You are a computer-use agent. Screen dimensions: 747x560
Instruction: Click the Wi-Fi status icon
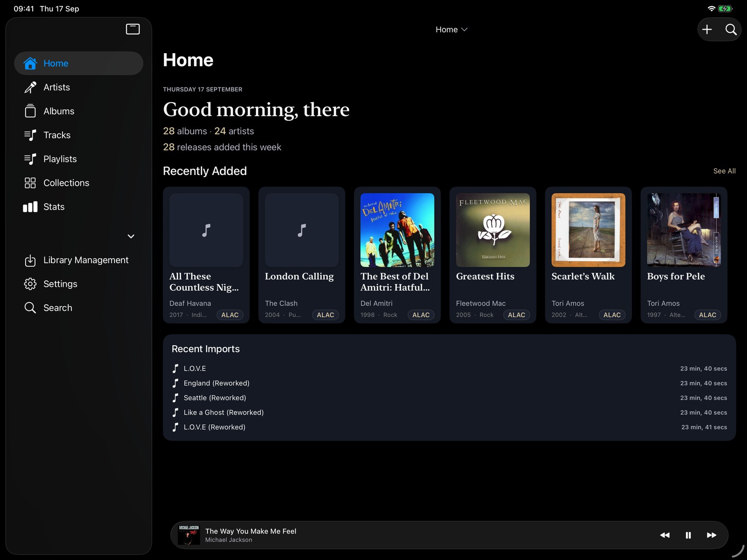(x=712, y=9)
